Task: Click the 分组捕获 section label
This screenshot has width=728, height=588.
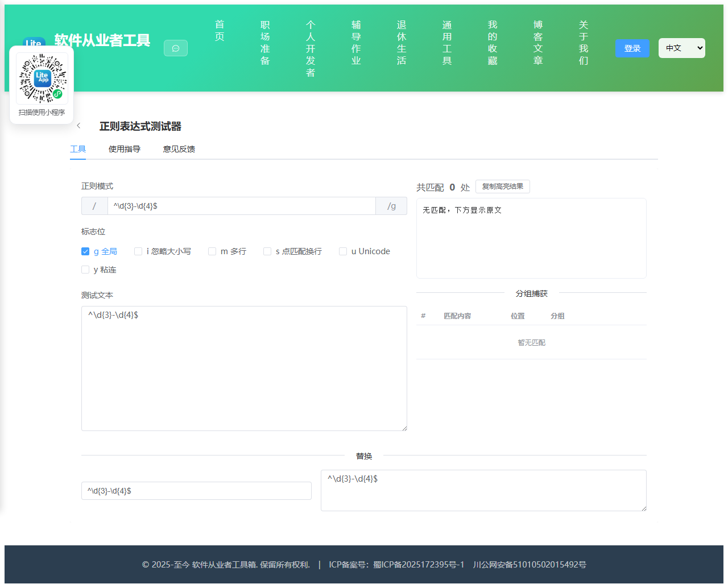Action: [531, 293]
